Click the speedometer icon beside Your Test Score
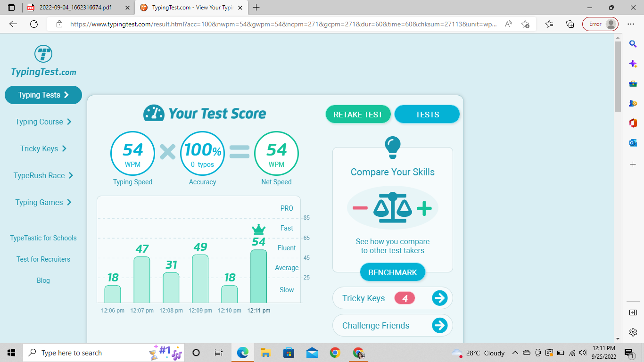 pos(154,113)
